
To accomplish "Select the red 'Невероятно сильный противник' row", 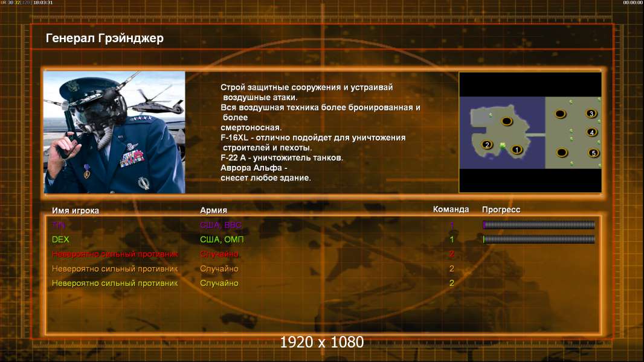I will tap(115, 254).
